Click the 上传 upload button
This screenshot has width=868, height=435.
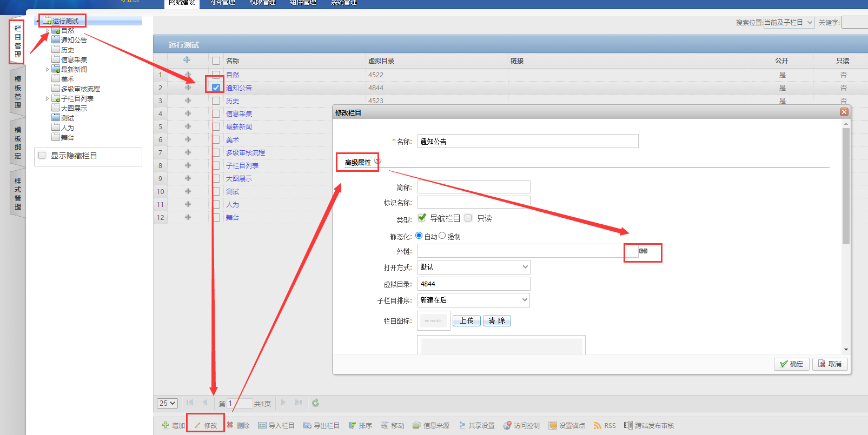coord(466,320)
